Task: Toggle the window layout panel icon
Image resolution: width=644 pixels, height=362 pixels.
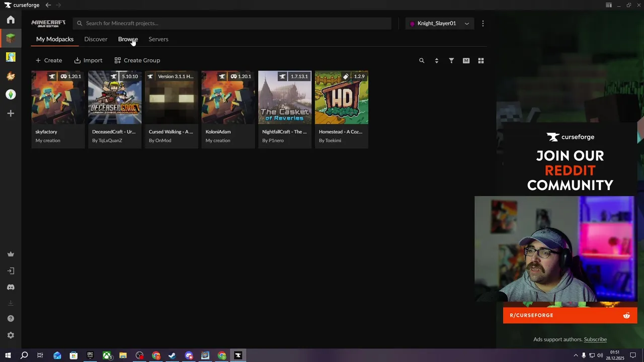Action: point(609,5)
